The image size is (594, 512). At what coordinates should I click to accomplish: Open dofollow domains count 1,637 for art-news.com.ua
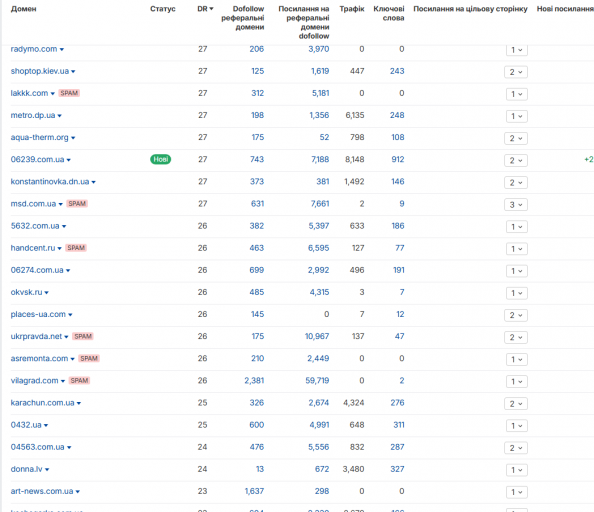click(x=254, y=492)
